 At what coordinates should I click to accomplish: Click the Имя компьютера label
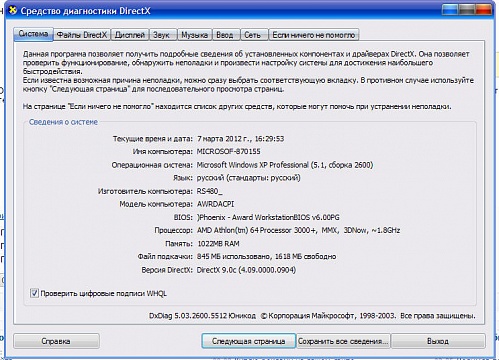(x=163, y=152)
